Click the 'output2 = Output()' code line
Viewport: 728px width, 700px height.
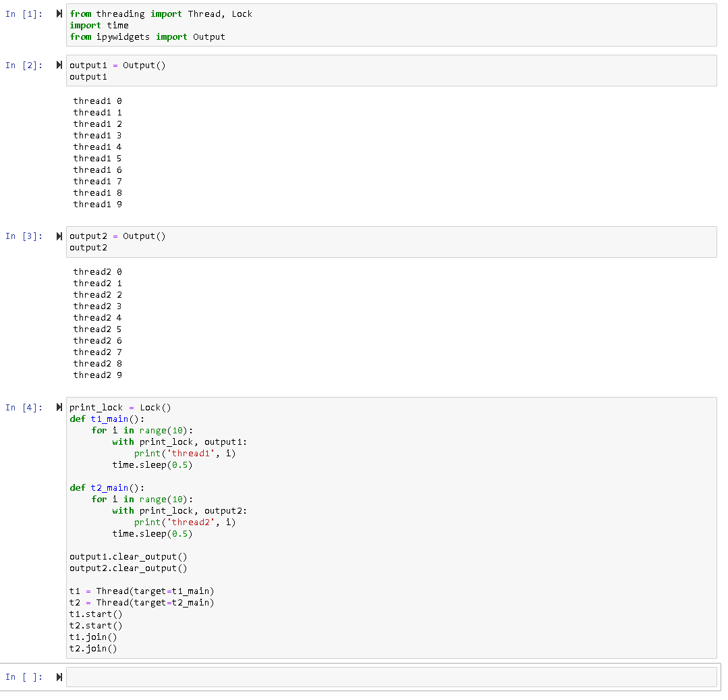117,236
